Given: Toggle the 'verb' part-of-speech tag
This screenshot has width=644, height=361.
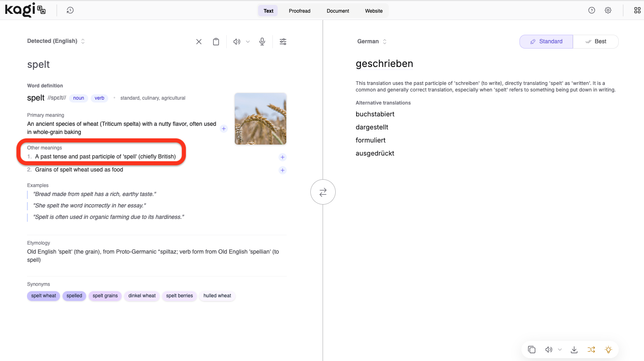Looking at the screenshot, I should click(99, 98).
